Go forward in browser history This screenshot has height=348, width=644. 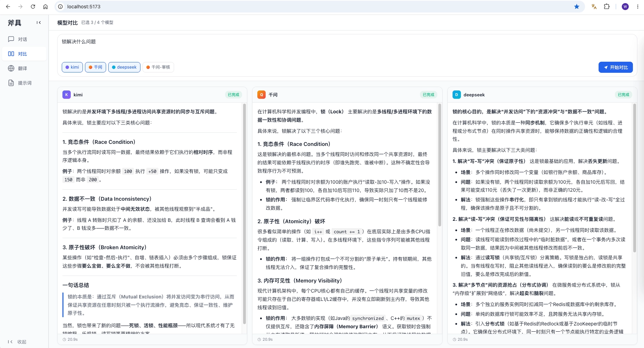20,7
